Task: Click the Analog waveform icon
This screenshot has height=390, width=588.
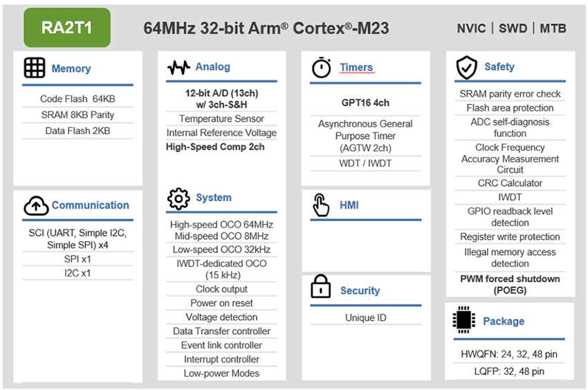Action: point(178,68)
